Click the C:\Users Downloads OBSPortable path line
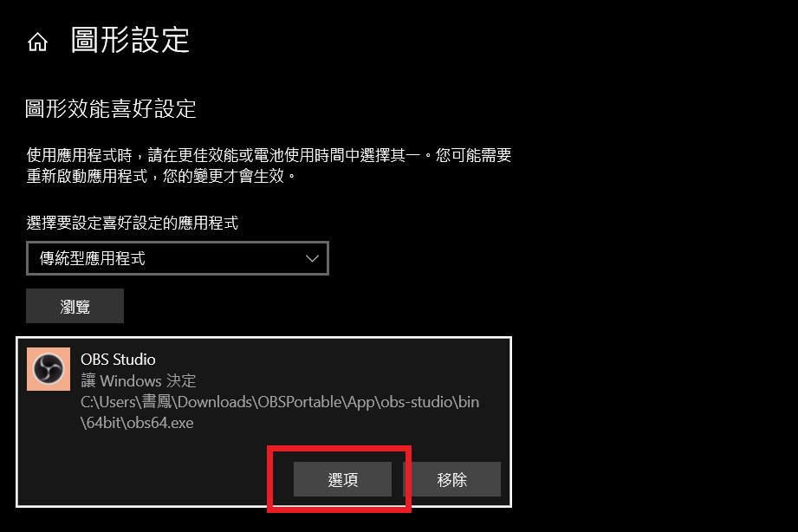Screen dimensions: 798x532 280,402
